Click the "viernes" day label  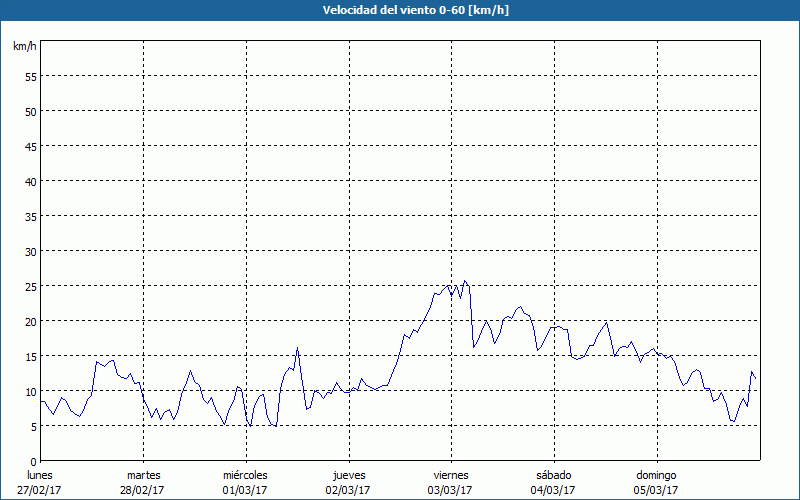click(x=451, y=475)
